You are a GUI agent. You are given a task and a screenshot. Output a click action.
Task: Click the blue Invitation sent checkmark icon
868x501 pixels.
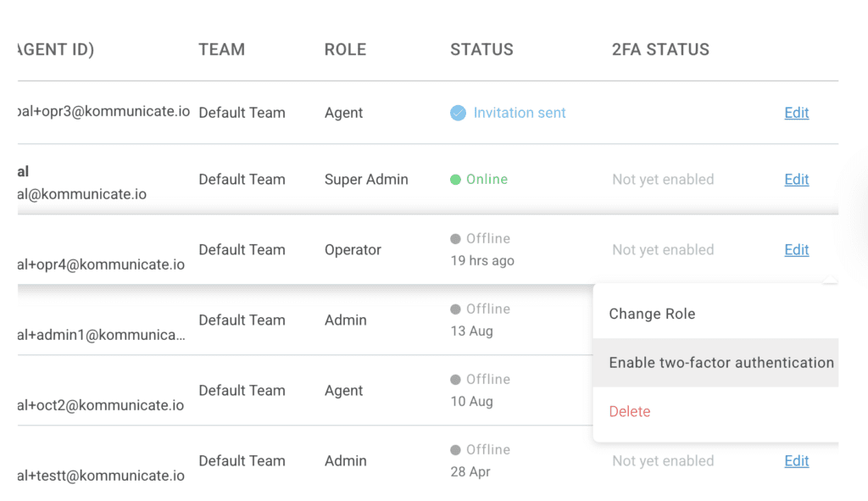coord(457,112)
